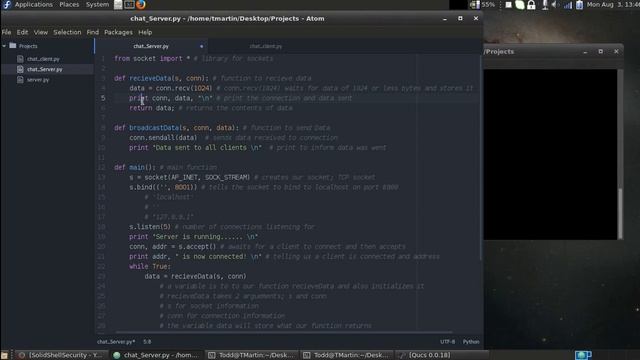Launch Firefox from the top panel
640x360 pixels.
(141, 4)
